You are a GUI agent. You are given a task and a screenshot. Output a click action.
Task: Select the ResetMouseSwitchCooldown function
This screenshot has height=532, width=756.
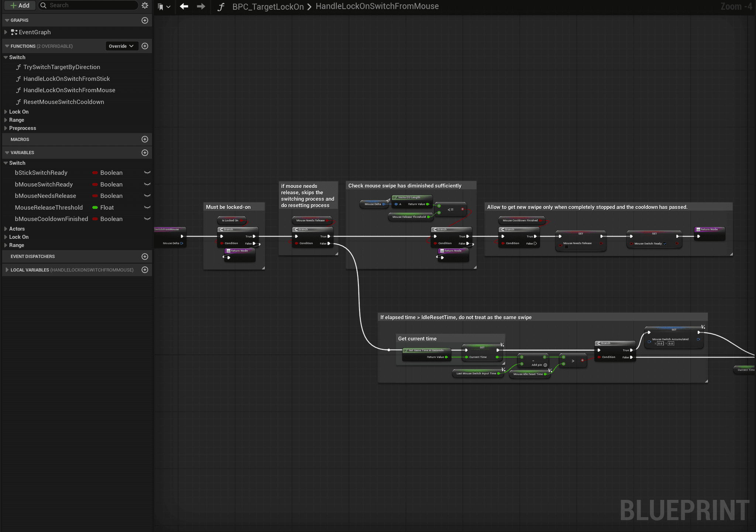[63, 102]
